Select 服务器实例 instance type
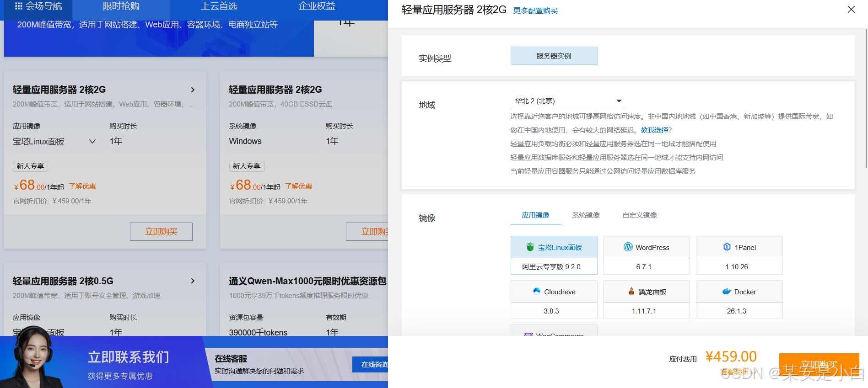This screenshot has height=388, width=868. pos(554,56)
